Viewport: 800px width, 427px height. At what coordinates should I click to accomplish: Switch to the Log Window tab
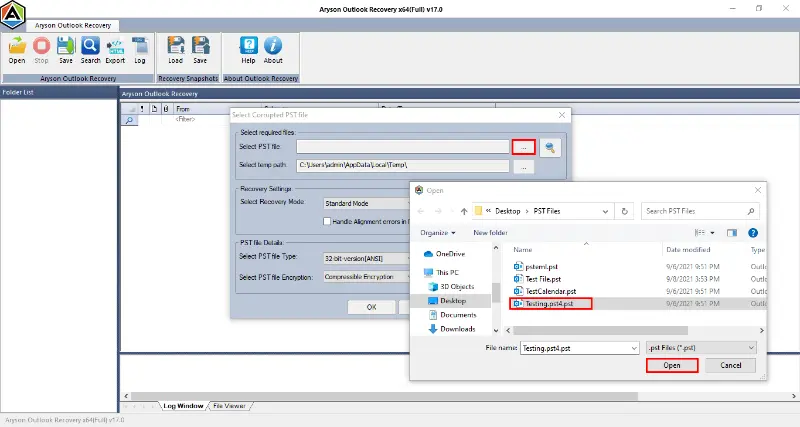tap(183, 406)
